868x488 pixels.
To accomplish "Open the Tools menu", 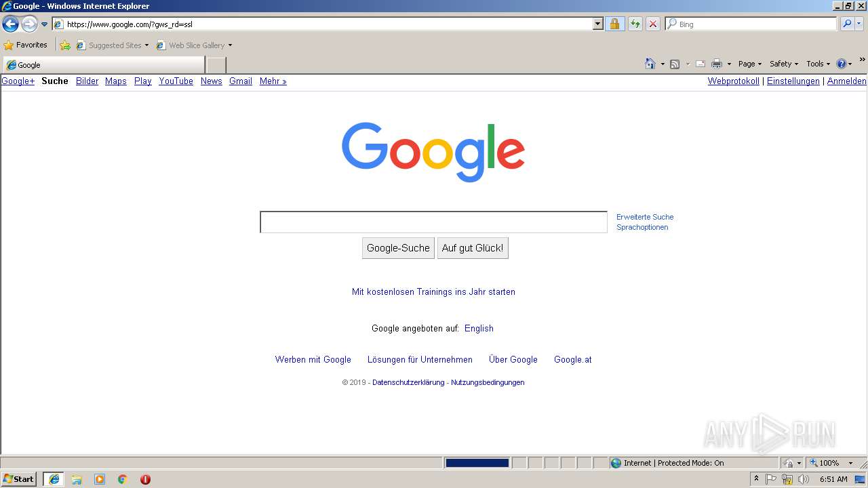I will click(818, 64).
